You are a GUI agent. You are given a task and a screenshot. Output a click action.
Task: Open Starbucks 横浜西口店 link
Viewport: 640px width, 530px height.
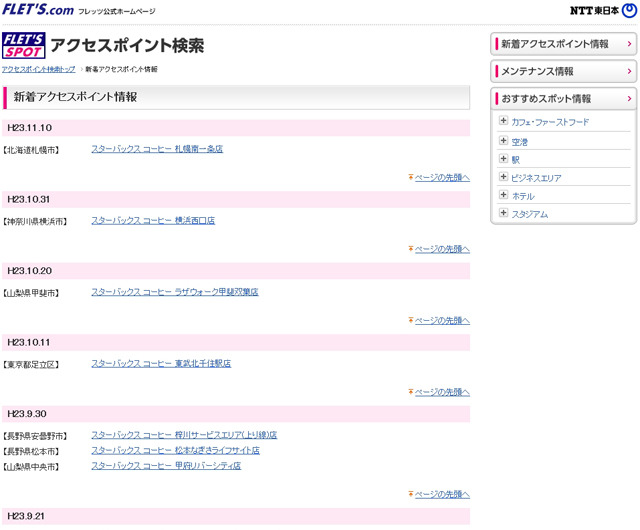[x=153, y=220]
